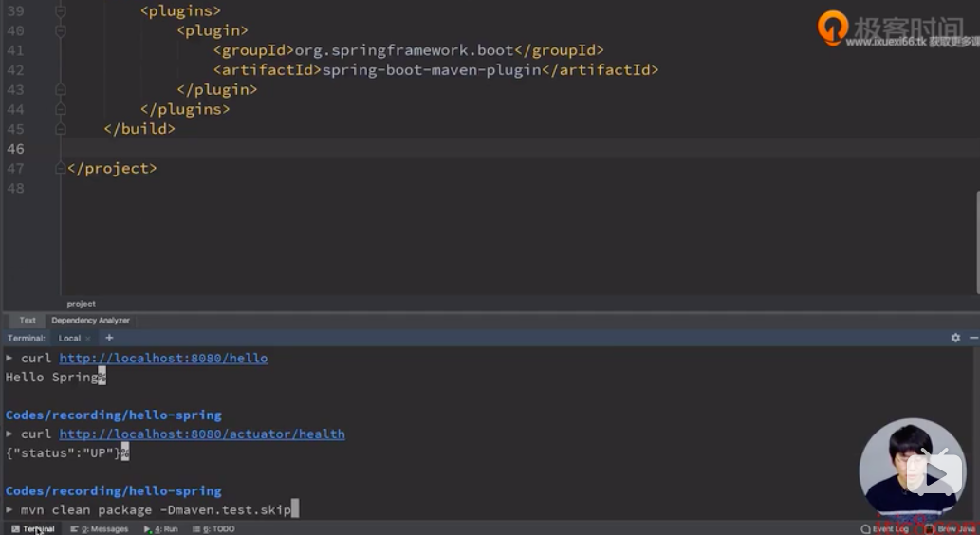Viewport: 980px width, 535px height.
Task: Click the fold end marker on line 43
Action: (61, 89)
